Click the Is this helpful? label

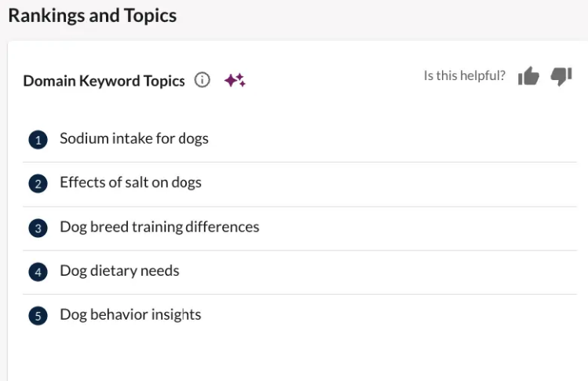click(465, 76)
